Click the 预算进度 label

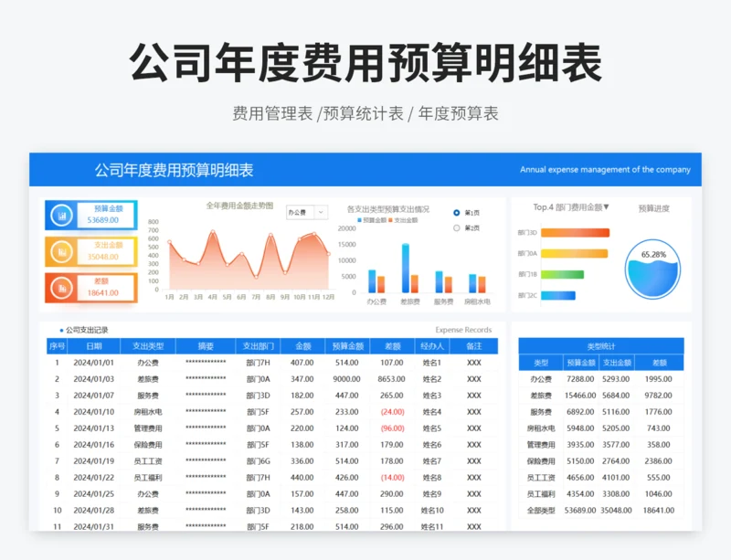click(x=653, y=208)
